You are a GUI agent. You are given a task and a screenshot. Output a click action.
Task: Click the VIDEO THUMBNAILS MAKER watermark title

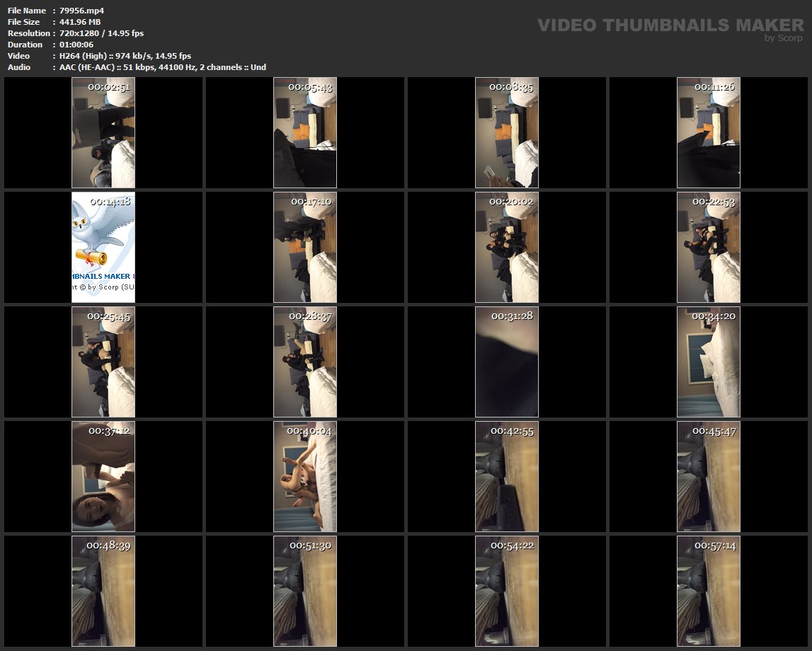(x=670, y=25)
